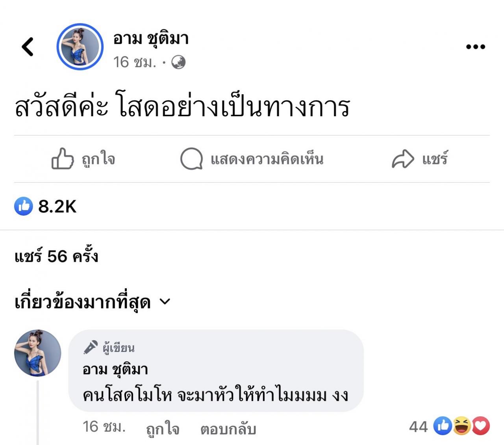This screenshot has width=504, height=445.
Task: Tap the thumbs-up outline icon on post
Action: [x=63, y=159]
